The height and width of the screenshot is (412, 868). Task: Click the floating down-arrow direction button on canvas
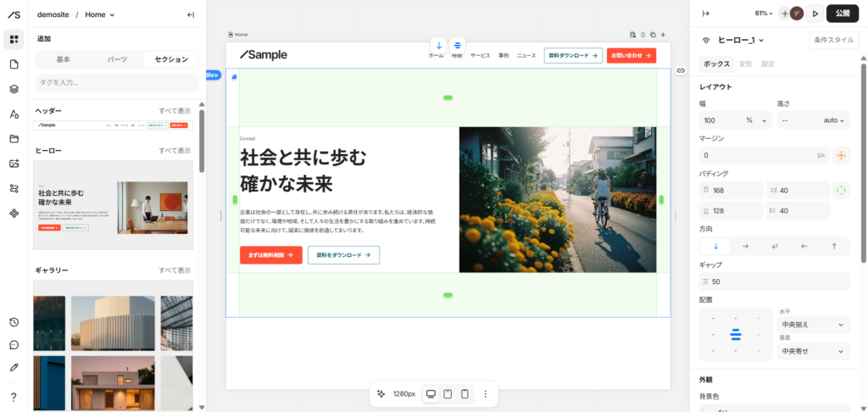point(439,46)
